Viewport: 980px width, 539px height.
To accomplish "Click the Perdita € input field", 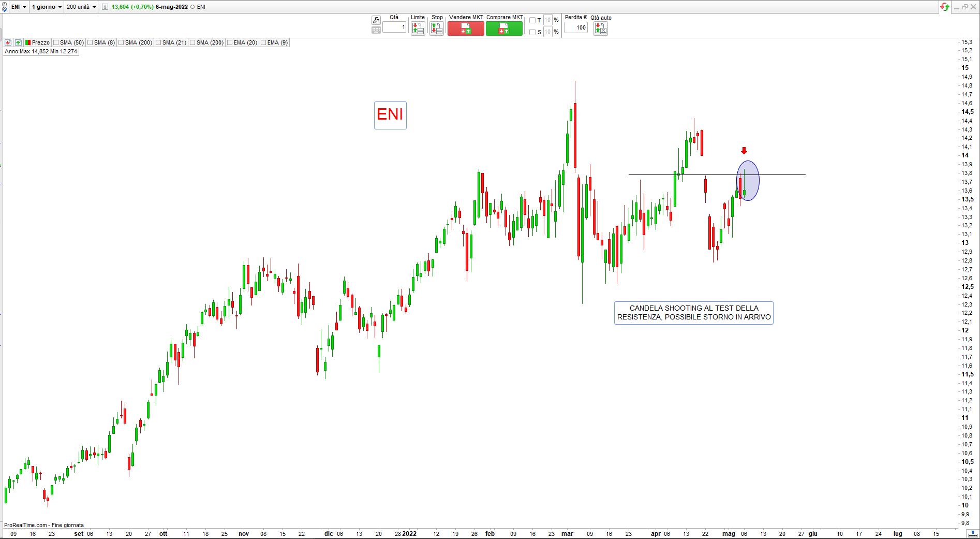I will click(575, 27).
